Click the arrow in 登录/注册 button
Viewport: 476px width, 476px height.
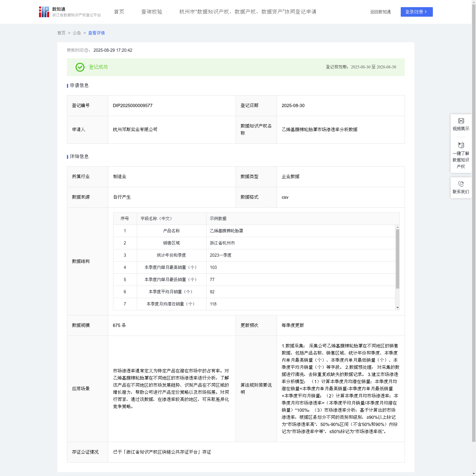(426, 12)
